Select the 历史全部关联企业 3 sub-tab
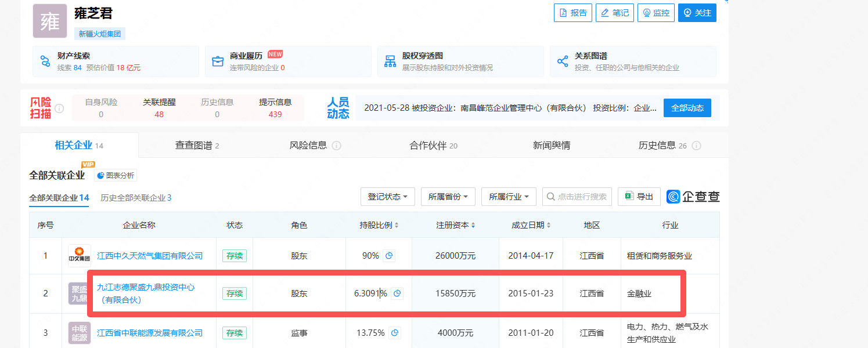Screen dimensions: 868x348 pyautogui.click(x=136, y=198)
